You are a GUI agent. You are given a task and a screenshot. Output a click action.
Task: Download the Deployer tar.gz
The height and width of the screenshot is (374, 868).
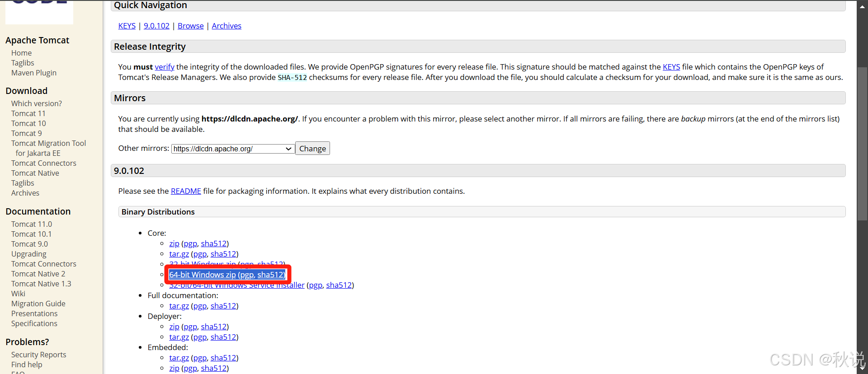[x=179, y=337]
